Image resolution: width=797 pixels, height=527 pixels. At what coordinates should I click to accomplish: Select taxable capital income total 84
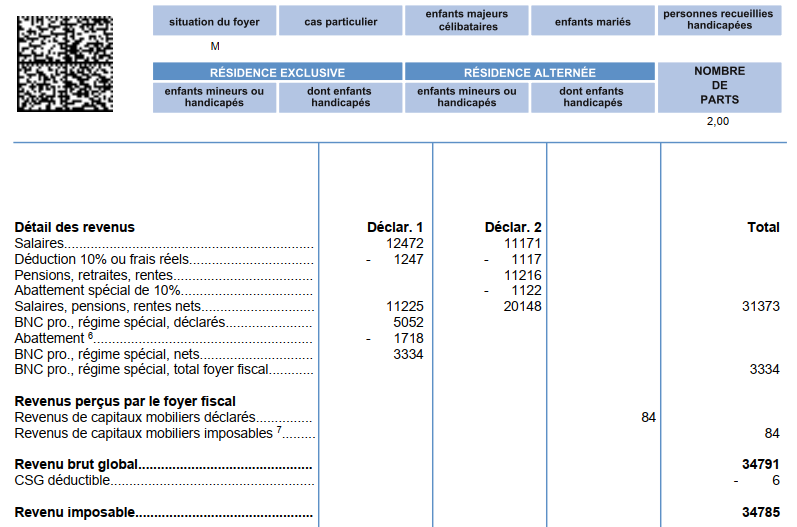pyautogui.click(x=772, y=433)
